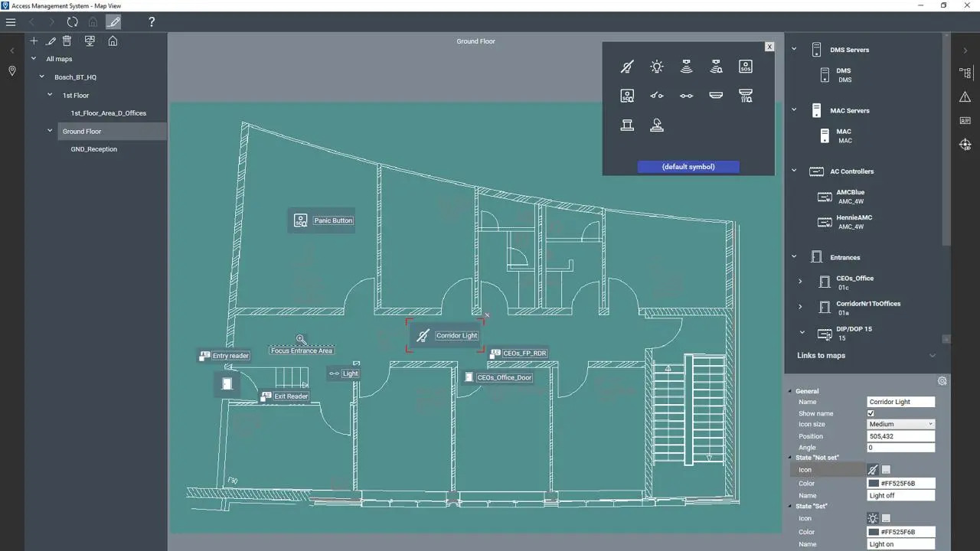Browse icon for State Not set

(886, 470)
